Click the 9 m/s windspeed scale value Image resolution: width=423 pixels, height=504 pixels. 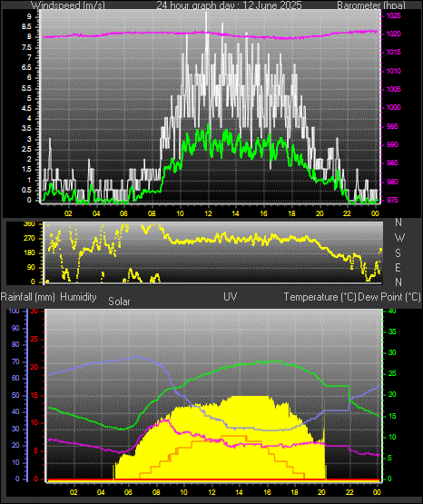tap(29, 16)
